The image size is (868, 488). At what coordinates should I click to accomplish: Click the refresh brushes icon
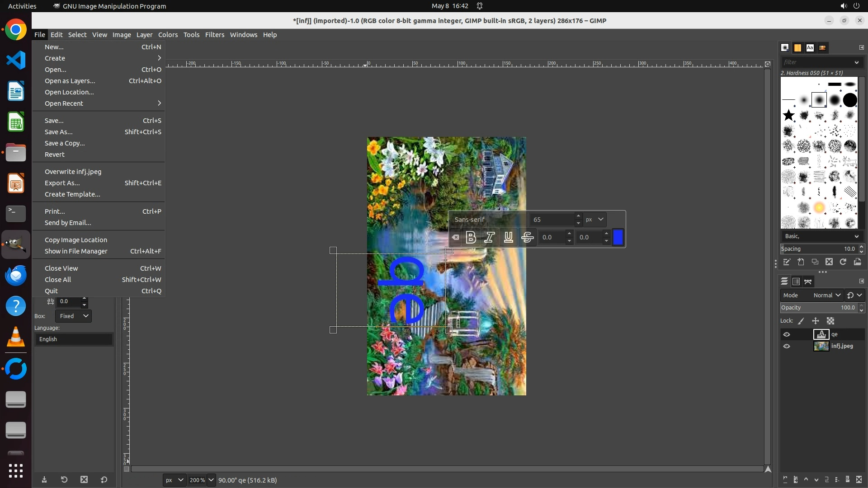click(x=843, y=262)
